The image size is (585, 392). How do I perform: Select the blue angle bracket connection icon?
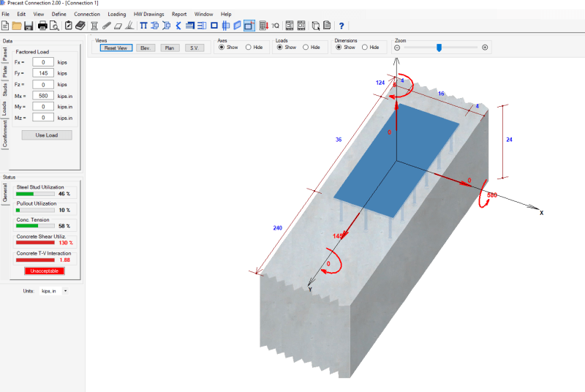point(178,26)
